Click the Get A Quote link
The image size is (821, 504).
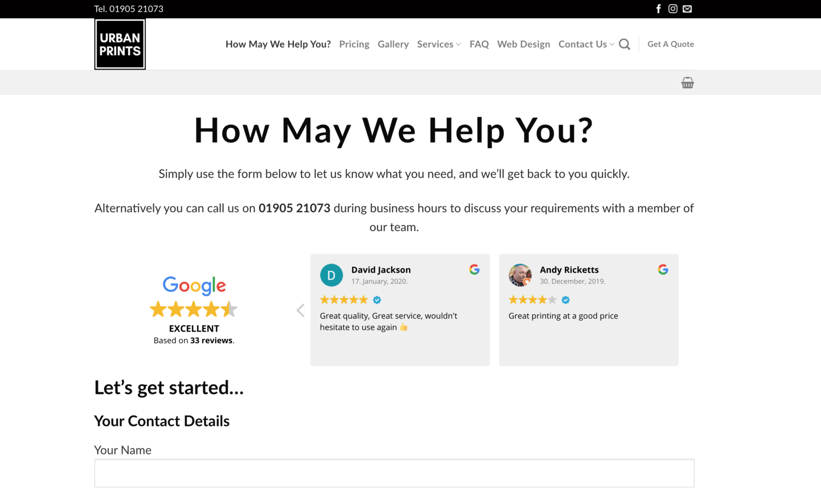pos(671,44)
